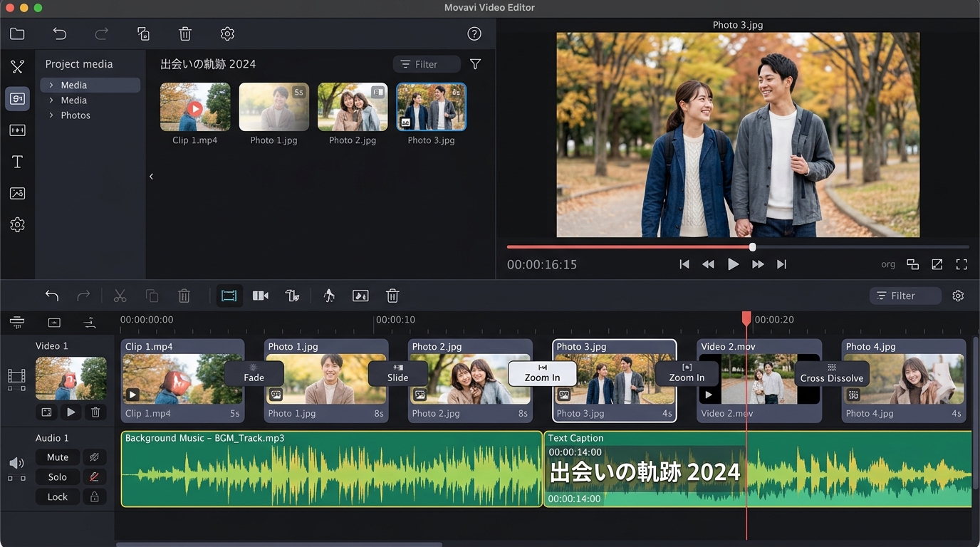Expand the Photos folder in Project media
980x547 pixels.
(51, 115)
